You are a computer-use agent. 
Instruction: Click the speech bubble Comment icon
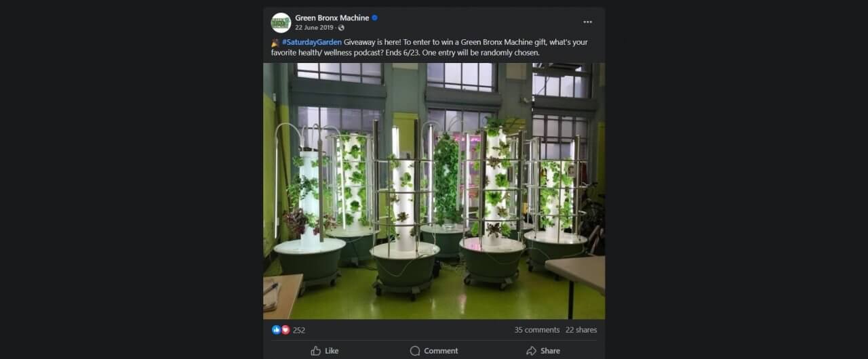tap(415, 351)
